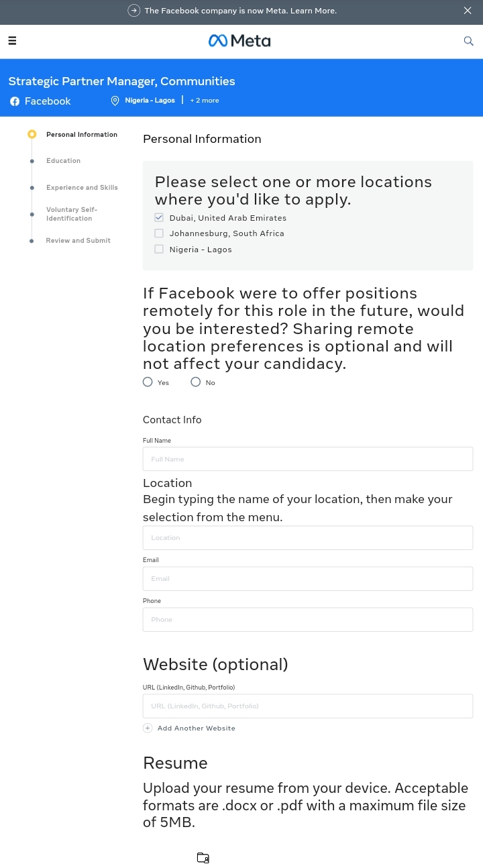Open the search magnifier icon

coord(469,41)
